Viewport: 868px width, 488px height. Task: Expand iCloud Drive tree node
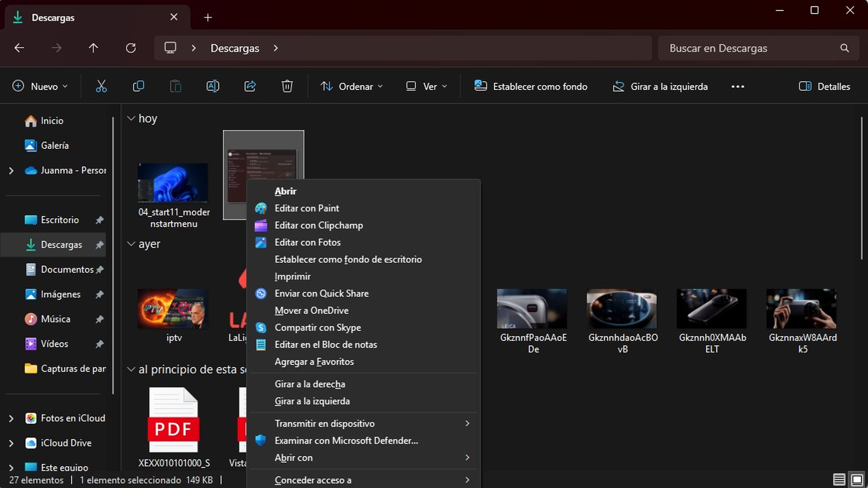(11, 443)
